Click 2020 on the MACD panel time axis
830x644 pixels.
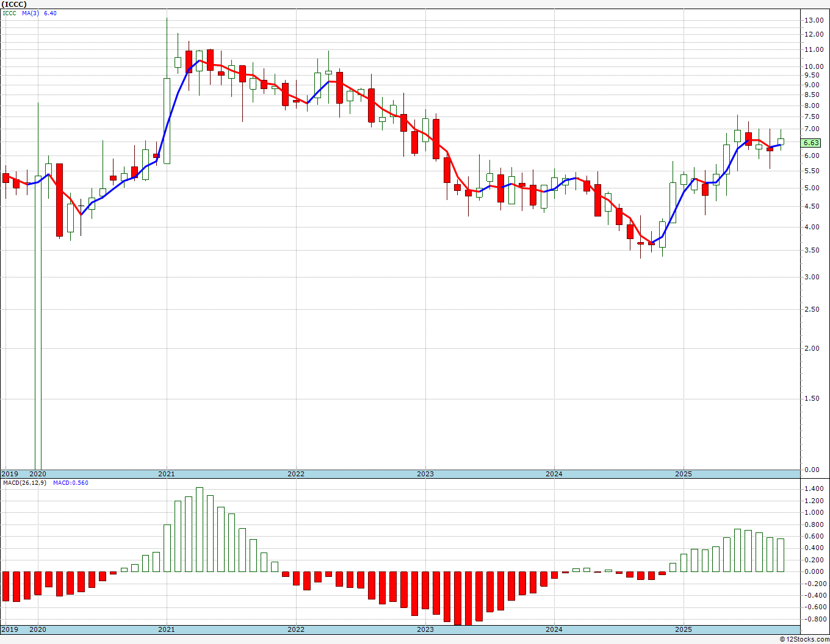(38, 629)
